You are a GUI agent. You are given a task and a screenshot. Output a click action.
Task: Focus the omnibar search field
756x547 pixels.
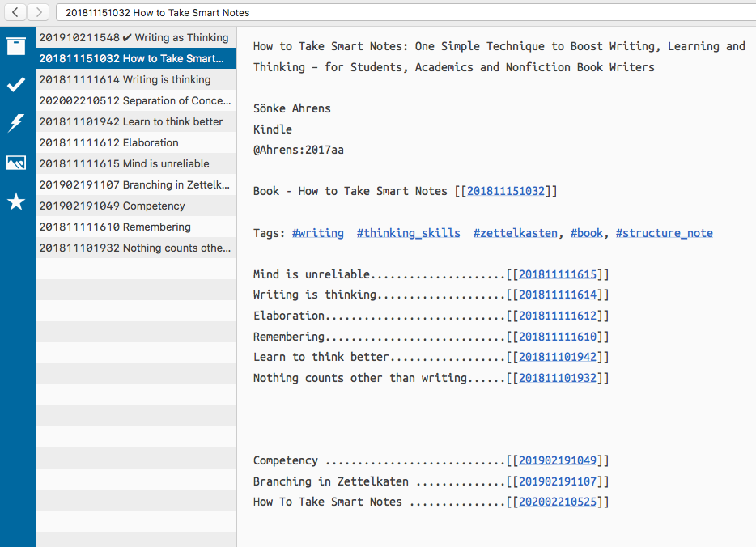(405, 12)
